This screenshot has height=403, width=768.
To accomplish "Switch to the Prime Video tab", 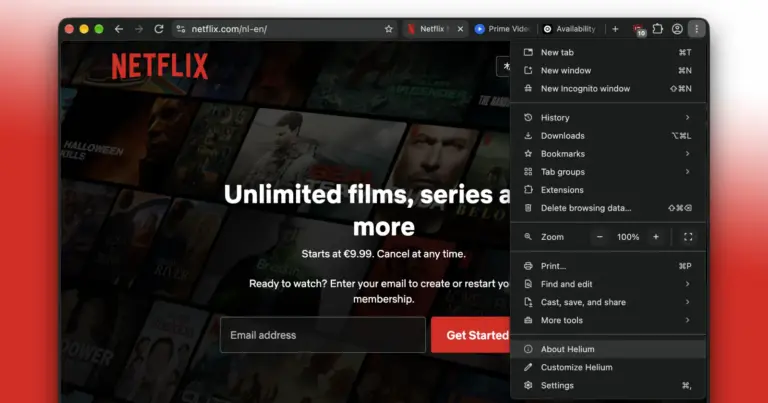I will pos(503,29).
